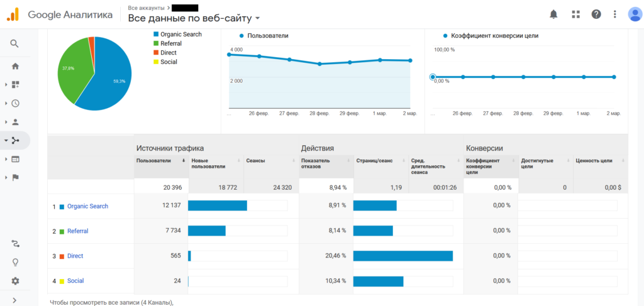Open the Referral channel link
644x306 pixels.
77,231
